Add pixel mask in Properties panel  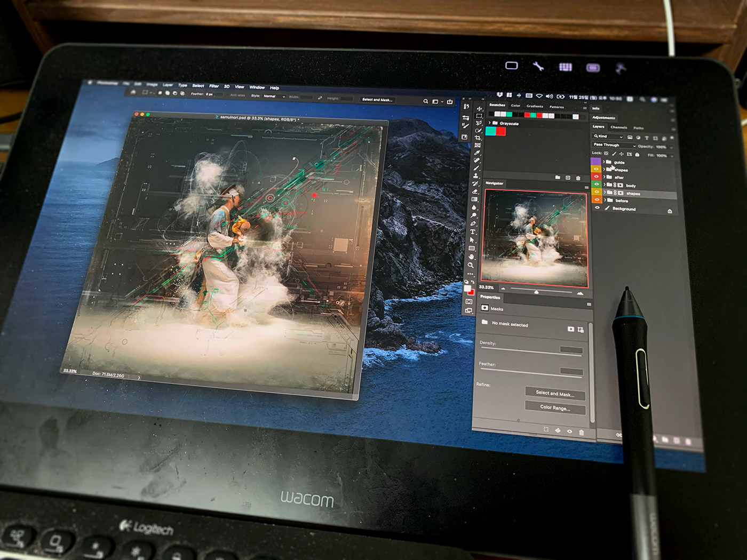571,329
